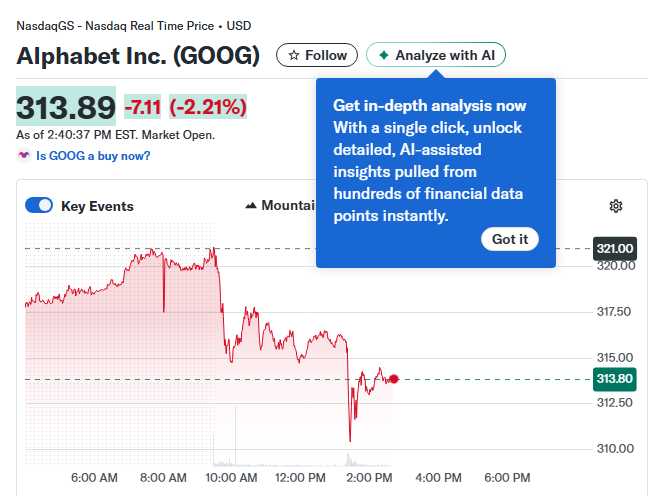Open the Mountain chart type dropdown
The width and height of the screenshot is (664, 496).
pyautogui.click(x=285, y=206)
